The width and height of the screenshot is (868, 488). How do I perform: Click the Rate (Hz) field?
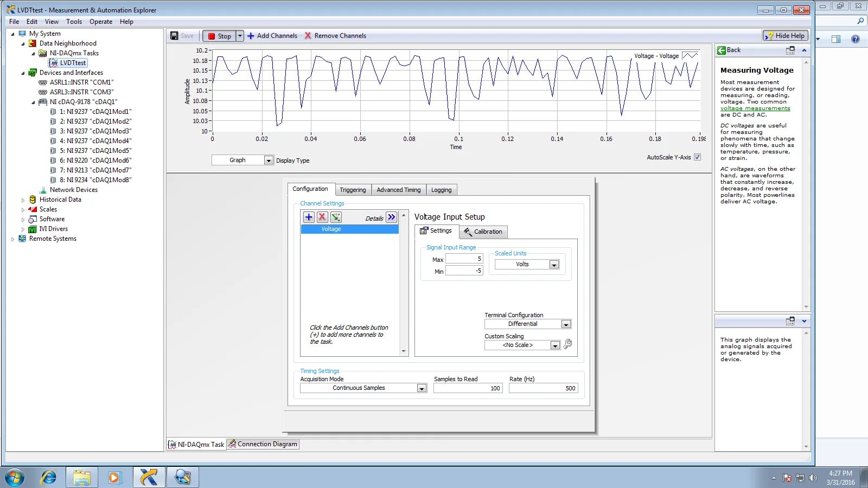click(544, 388)
